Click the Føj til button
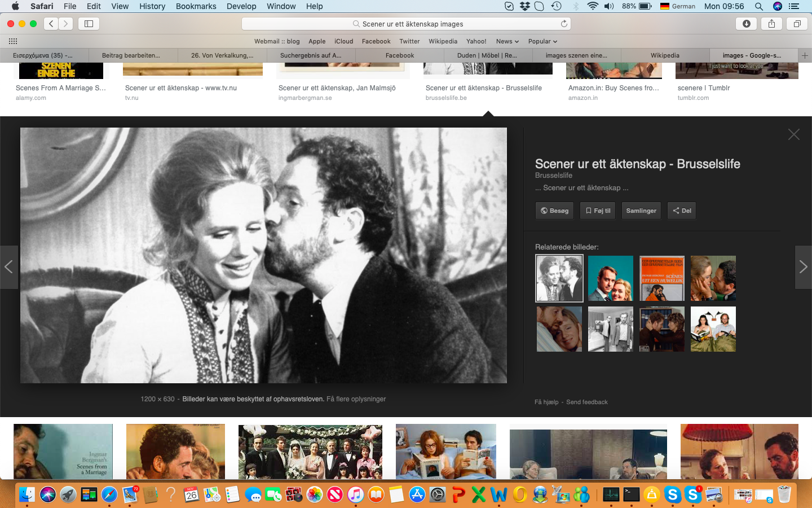812x508 pixels. pos(598,211)
